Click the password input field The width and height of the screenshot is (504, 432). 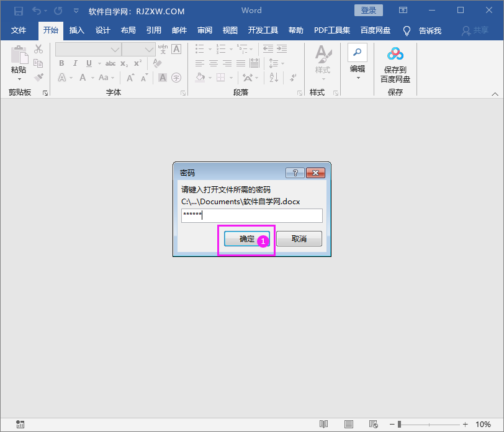pyautogui.click(x=251, y=215)
